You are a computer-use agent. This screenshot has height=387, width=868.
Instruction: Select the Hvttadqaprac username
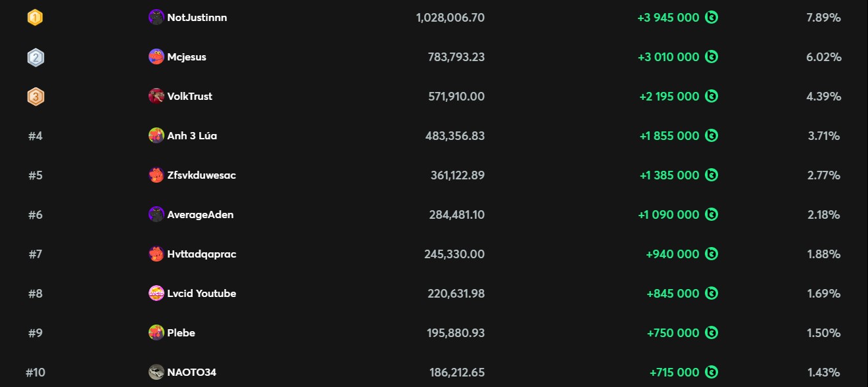coord(201,254)
